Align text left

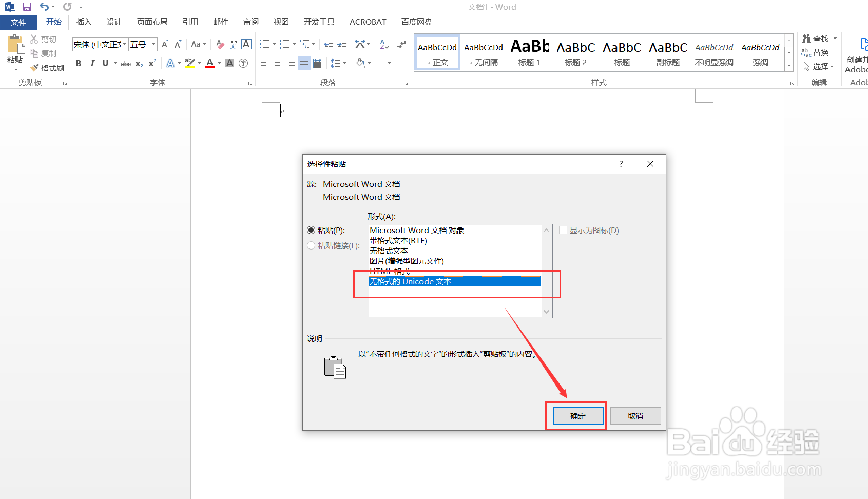tap(264, 63)
